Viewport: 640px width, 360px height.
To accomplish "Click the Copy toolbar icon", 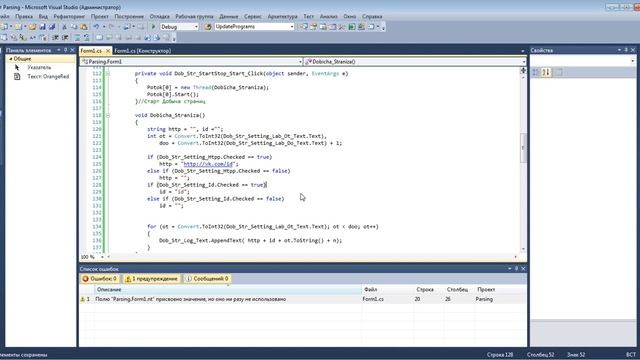I will tap(74, 27).
